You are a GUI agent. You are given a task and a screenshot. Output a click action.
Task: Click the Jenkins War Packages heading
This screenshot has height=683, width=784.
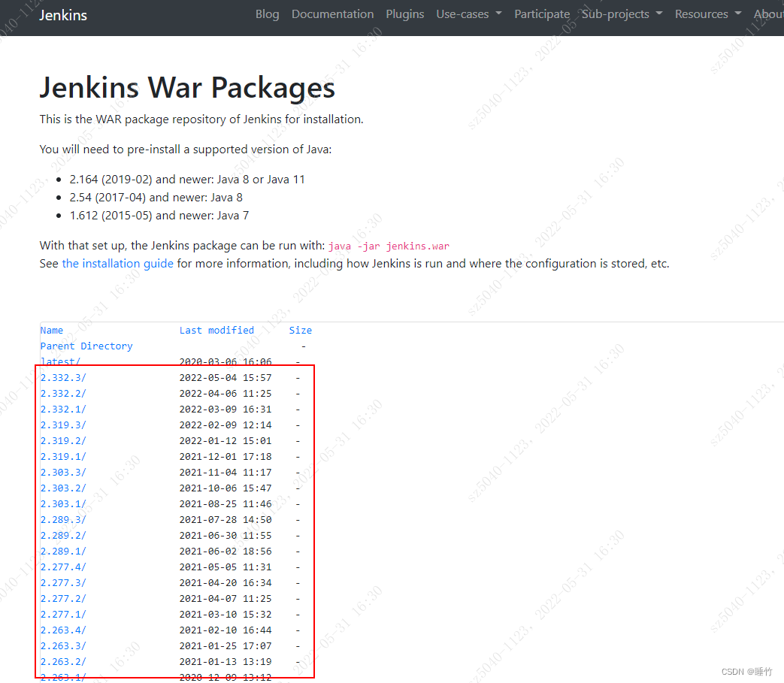tap(187, 87)
